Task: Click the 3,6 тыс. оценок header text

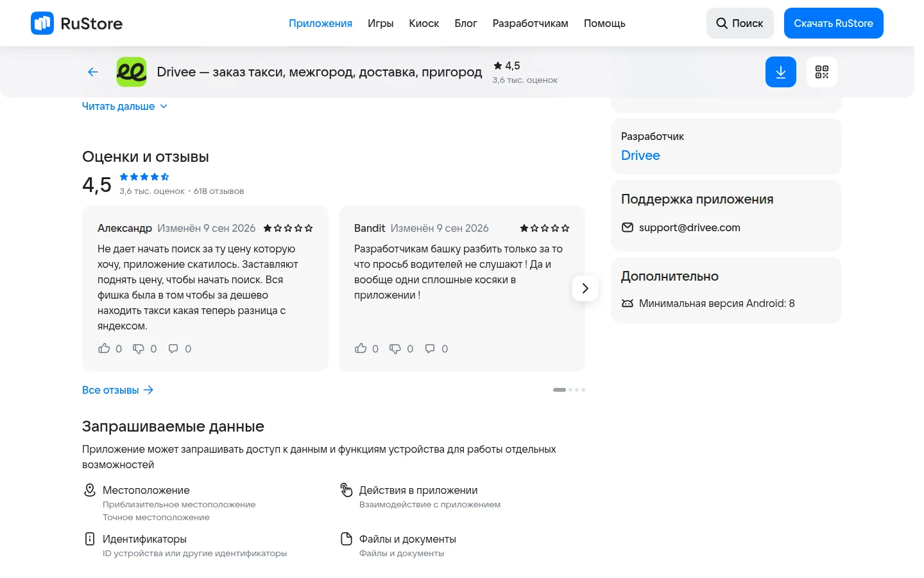Action: pyautogui.click(x=525, y=80)
